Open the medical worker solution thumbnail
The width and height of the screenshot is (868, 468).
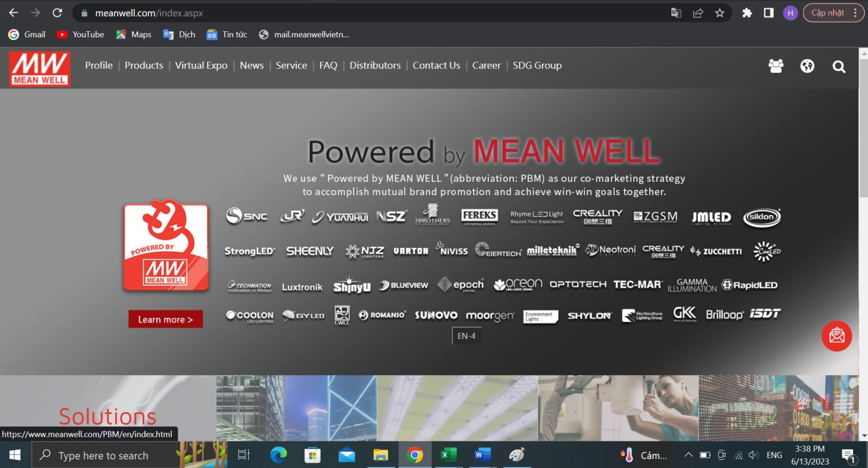click(618, 408)
